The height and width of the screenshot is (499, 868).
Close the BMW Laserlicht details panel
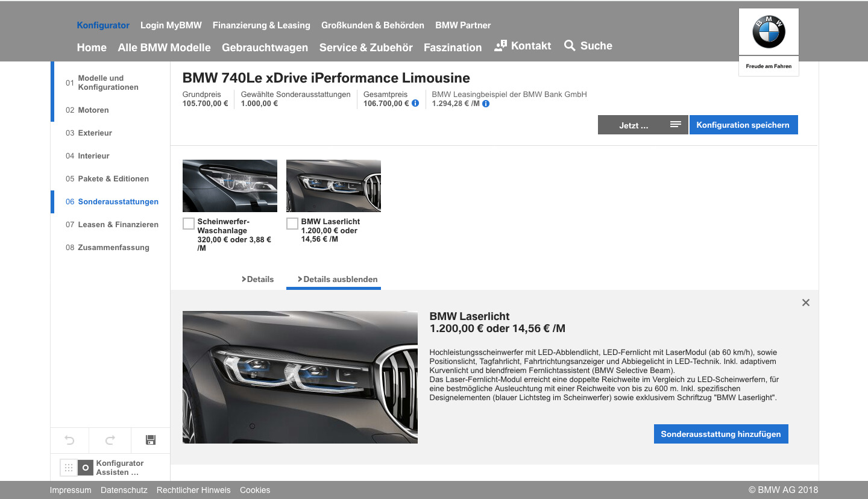805,303
